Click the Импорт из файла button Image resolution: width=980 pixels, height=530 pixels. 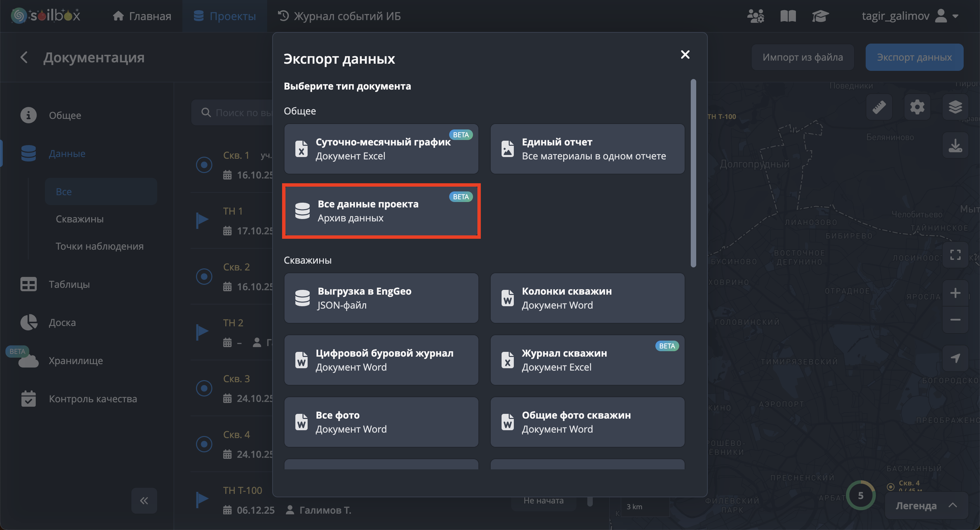pos(802,57)
